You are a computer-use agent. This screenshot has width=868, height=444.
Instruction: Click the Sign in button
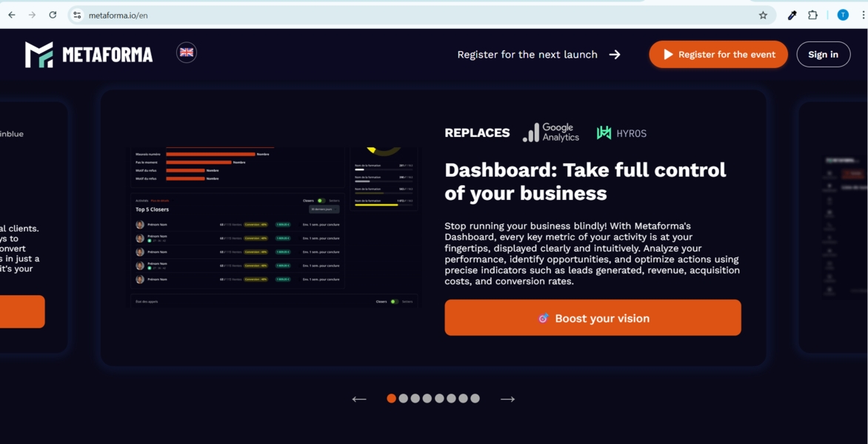tap(823, 54)
